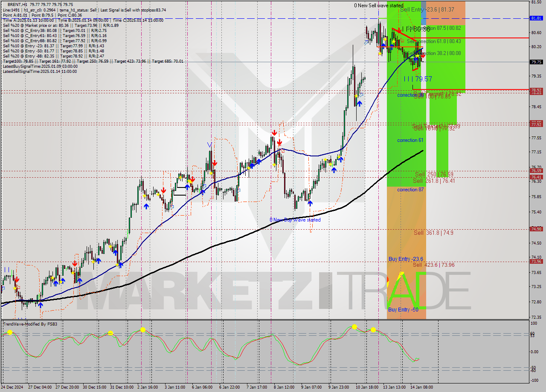The width and height of the screenshot is (546, 392).
Task: Click the red 73.96 price level tag
Action: 536,262
